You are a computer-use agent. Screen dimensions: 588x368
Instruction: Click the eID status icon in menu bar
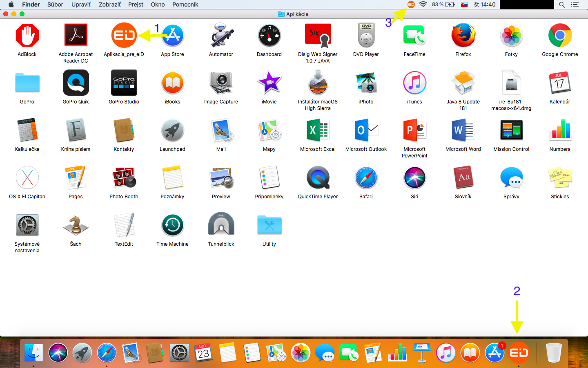coord(411,4)
